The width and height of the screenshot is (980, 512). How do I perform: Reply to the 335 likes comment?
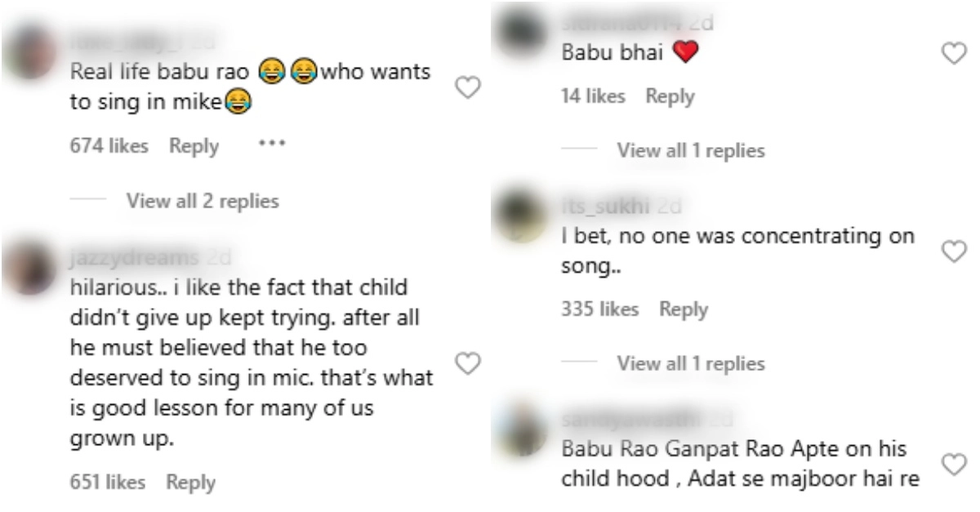point(684,309)
